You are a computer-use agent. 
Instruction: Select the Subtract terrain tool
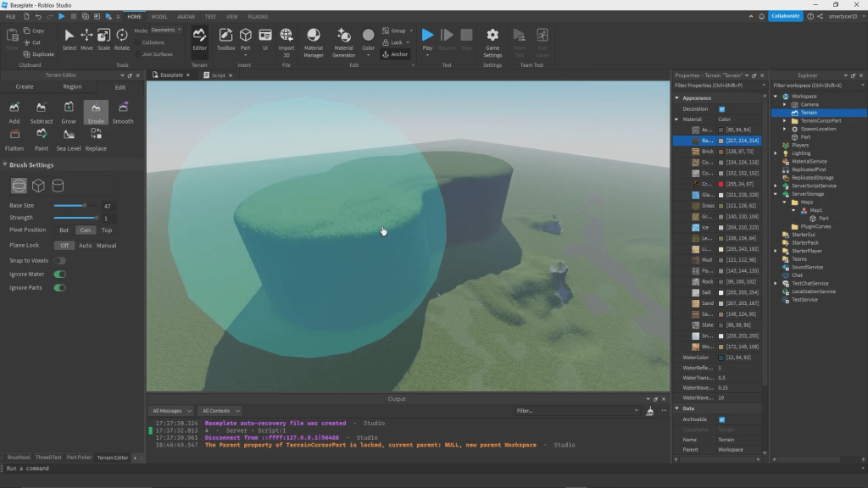click(41, 113)
